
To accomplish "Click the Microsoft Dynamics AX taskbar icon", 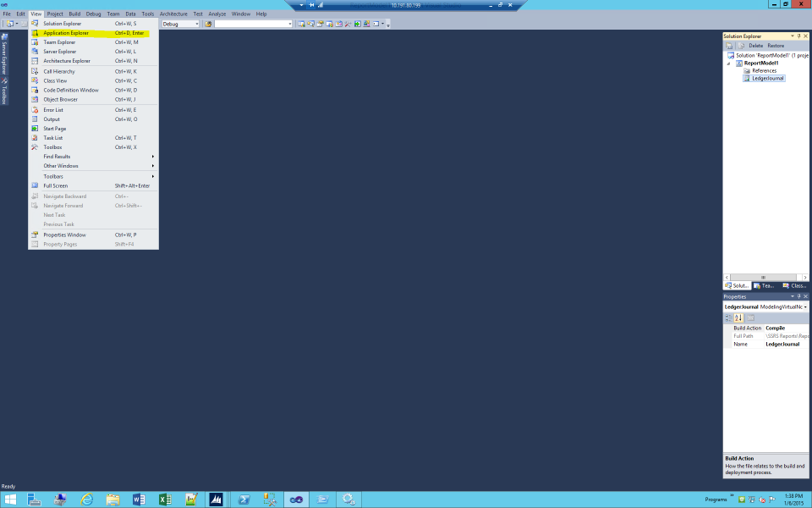I will (x=216, y=499).
